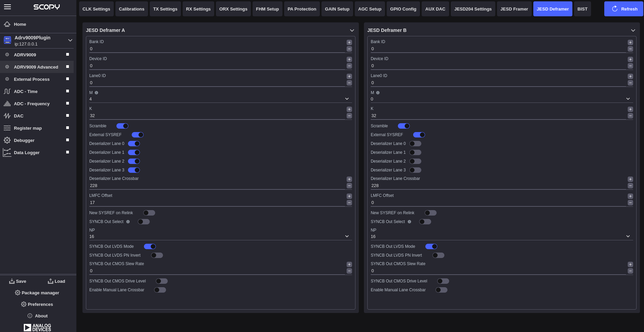The height and width of the screenshot is (332, 644).
Task: Expand the Adrv9009Plugin device chevron
Action: click(70, 40)
